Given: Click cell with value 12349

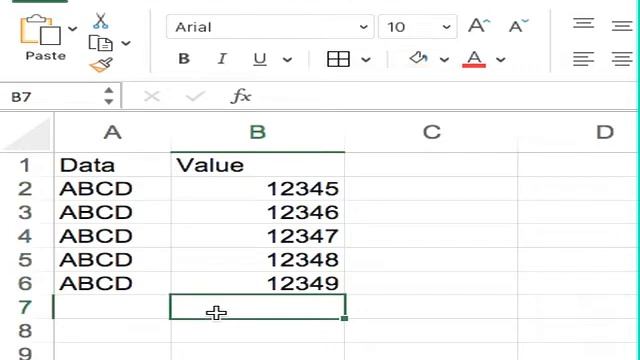Looking at the screenshot, I should [258, 283].
